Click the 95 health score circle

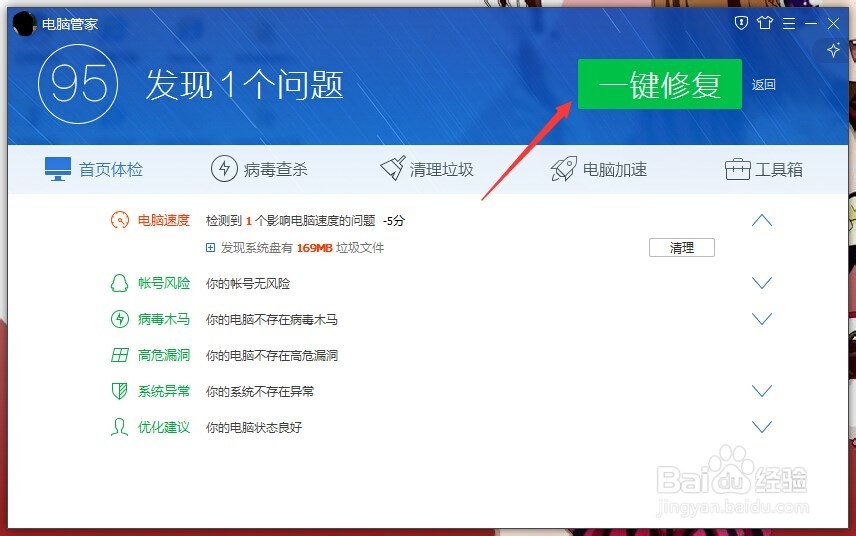(x=78, y=84)
